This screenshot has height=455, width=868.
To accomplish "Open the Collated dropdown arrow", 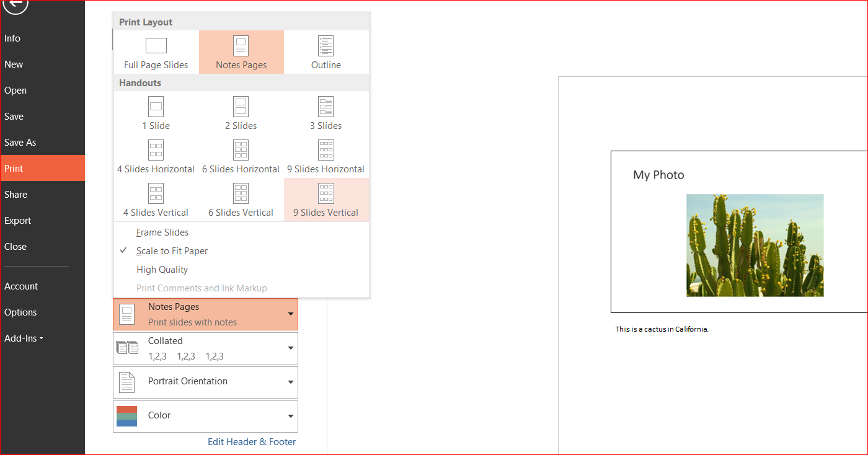I will [x=291, y=348].
